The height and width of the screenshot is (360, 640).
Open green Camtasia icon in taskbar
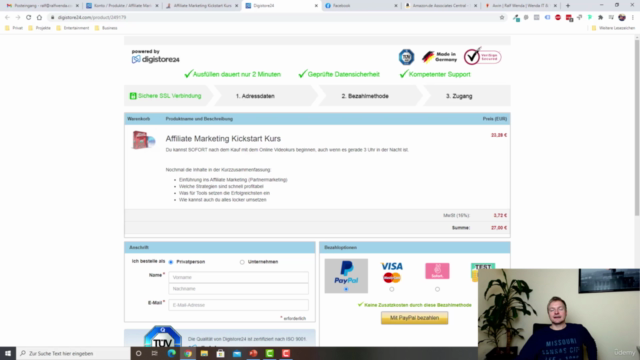pyautogui.click(x=269, y=353)
